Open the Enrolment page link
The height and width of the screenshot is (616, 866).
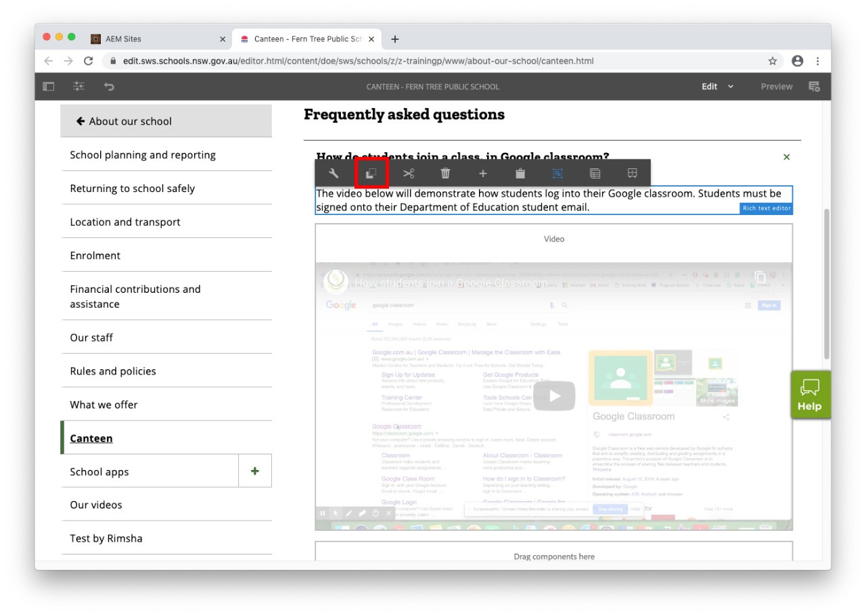pyautogui.click(x=95, y=256)
